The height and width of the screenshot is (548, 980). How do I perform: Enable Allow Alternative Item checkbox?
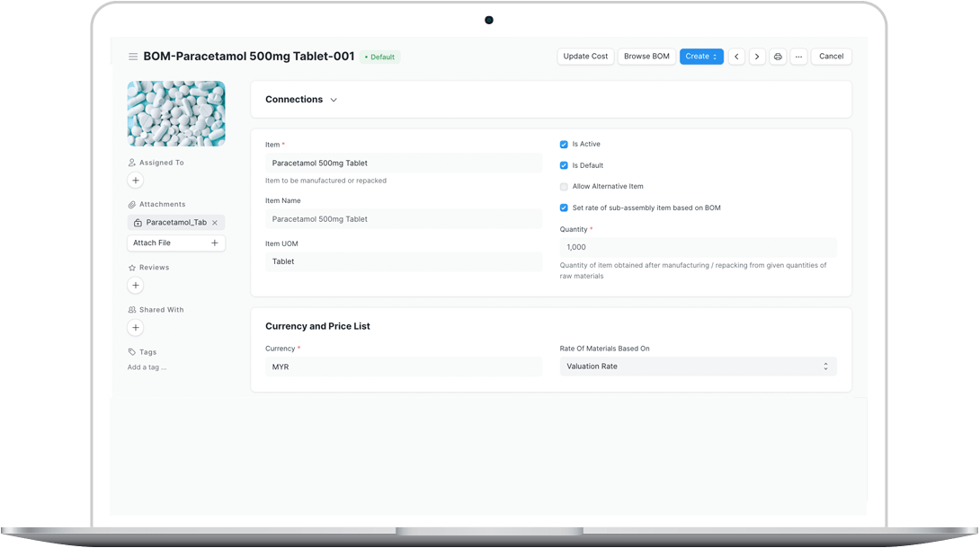tap(564, 187)
